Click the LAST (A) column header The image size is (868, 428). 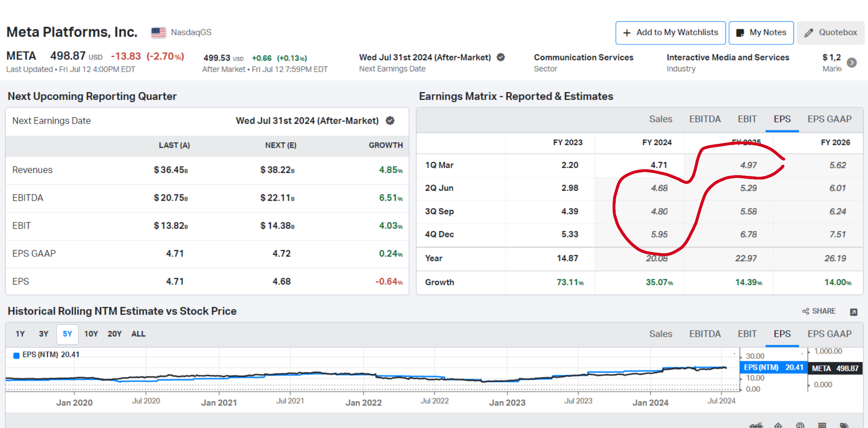coord(174,145)
